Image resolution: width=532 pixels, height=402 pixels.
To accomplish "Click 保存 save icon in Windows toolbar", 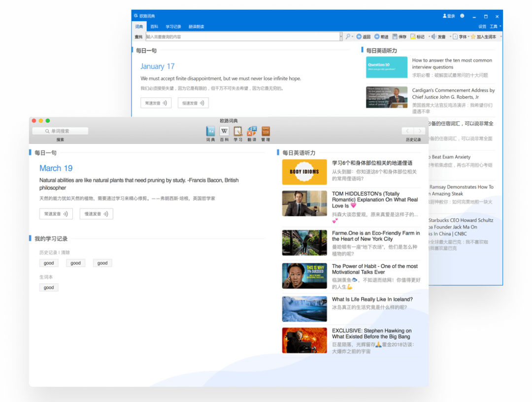I will [395, 36].
